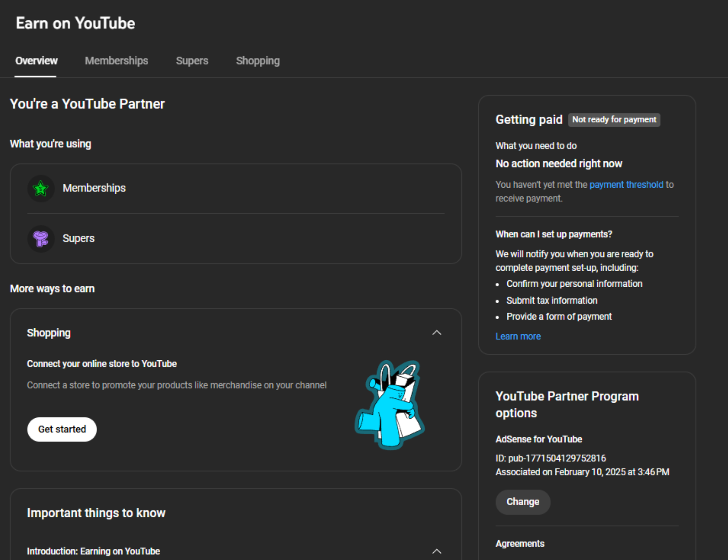The image size is (728, 560).
Task: Open the Memberships tab
Action: tap(116, 61)
